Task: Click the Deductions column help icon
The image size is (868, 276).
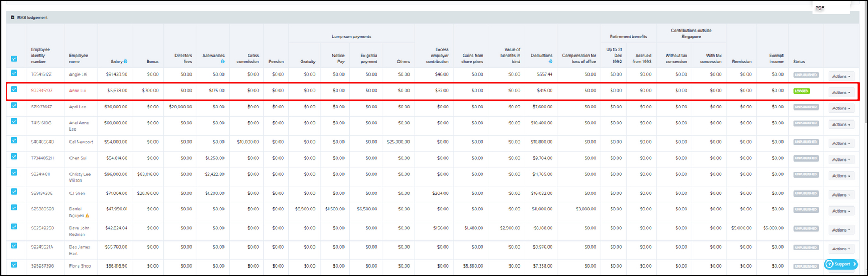Action: pos(550,62)
